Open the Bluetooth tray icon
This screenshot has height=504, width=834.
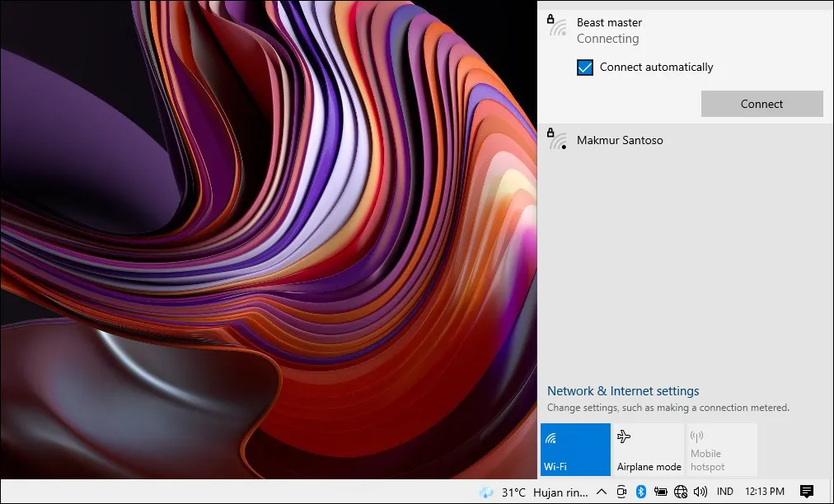click(640, 492)
